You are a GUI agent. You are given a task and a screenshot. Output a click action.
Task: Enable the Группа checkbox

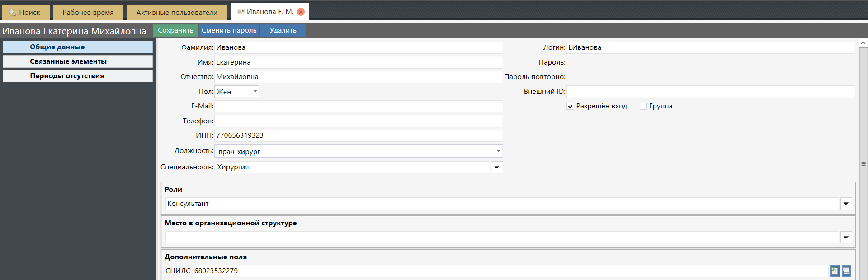[x=643, y=106]
